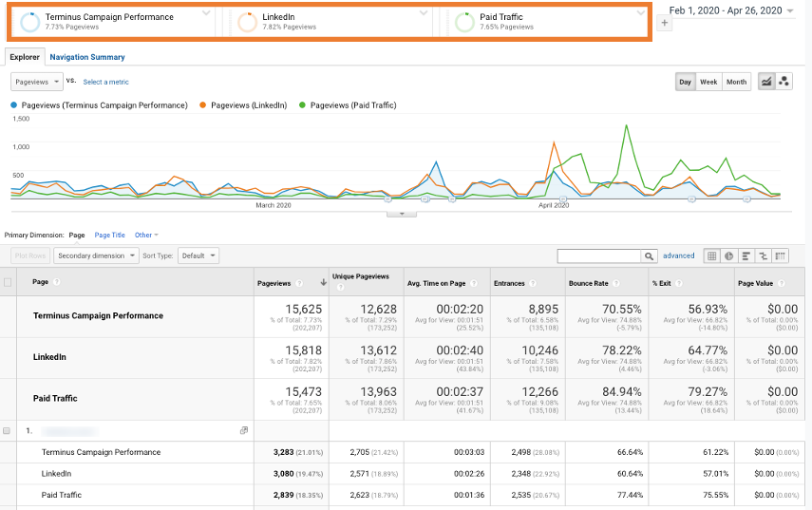Click the Terminus Campaign Performance label under row 1
This screenshot has height=510, width=812.
[101, 452]
